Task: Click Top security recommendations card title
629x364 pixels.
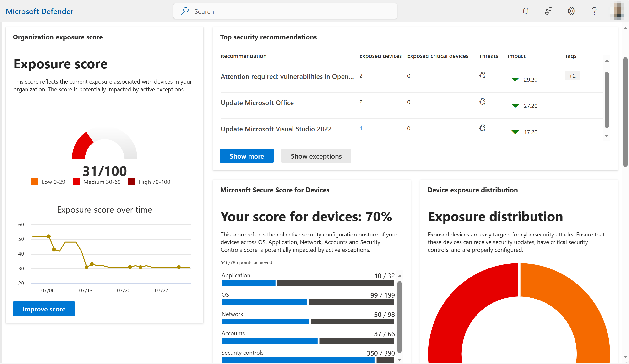Action: pyautogui.click(x=268, y=37)
